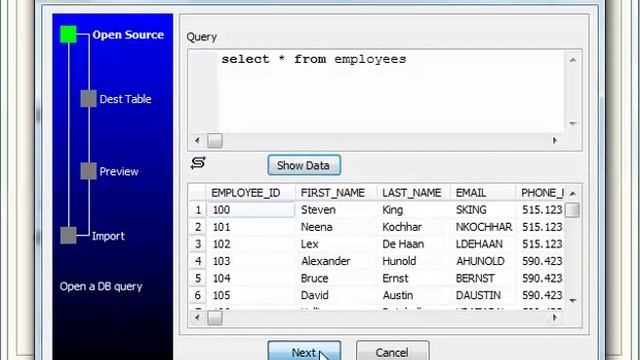Click the email cell AHUNOLD
The height and width of the screenshot is (360, 640).
[x=483, y=261]
